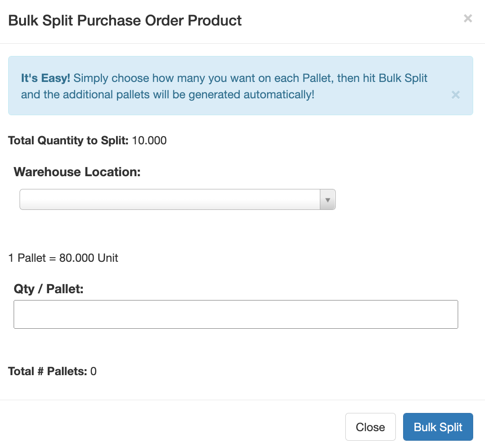Click the close icon of the modal header
Screen dimensions: 485x448
point(468,18)
